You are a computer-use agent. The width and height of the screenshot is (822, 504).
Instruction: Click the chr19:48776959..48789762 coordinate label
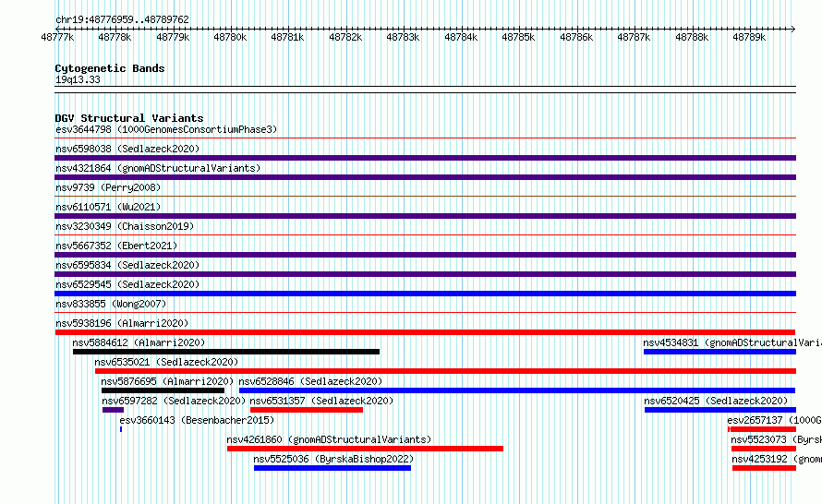[122, 19]
